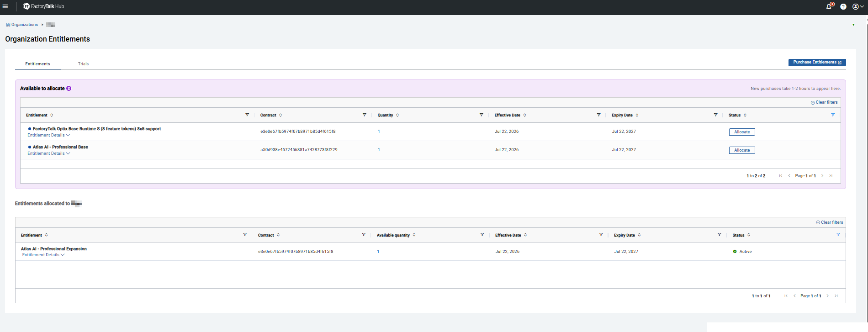Image resolution: width=868 pixels, height=332 pixels.
Task: Sort by the Quantity column arrows
Action: (397, 115)
